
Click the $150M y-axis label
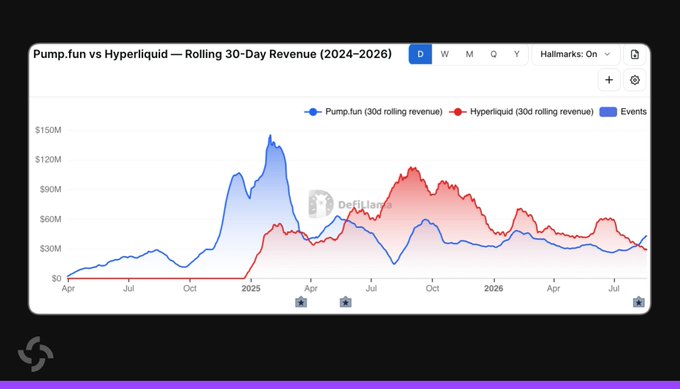(x=48, y=130)
